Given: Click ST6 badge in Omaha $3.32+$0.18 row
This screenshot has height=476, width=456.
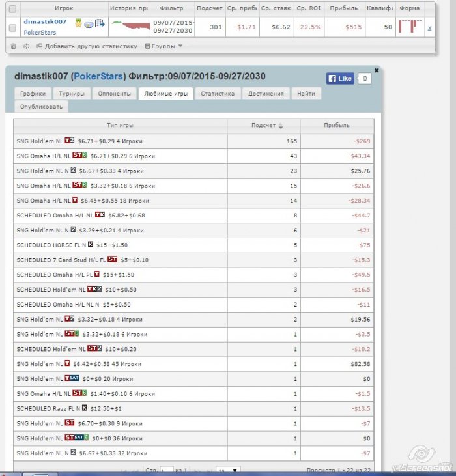Looking at the screenshot, I should click(79, 185).
